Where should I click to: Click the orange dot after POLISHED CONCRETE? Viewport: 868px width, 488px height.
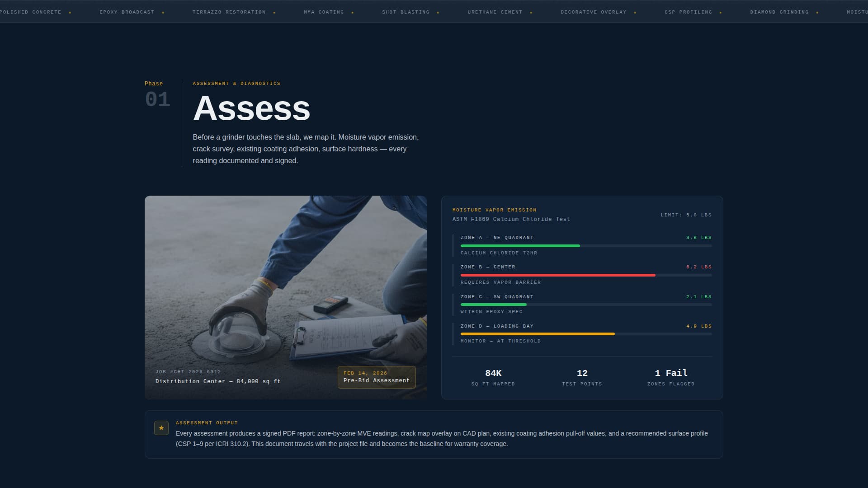pos(70,12)
